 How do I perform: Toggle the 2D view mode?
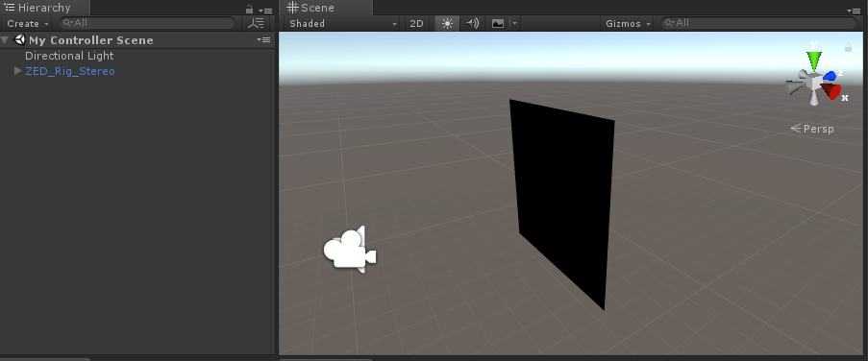(x=416, y=23)
